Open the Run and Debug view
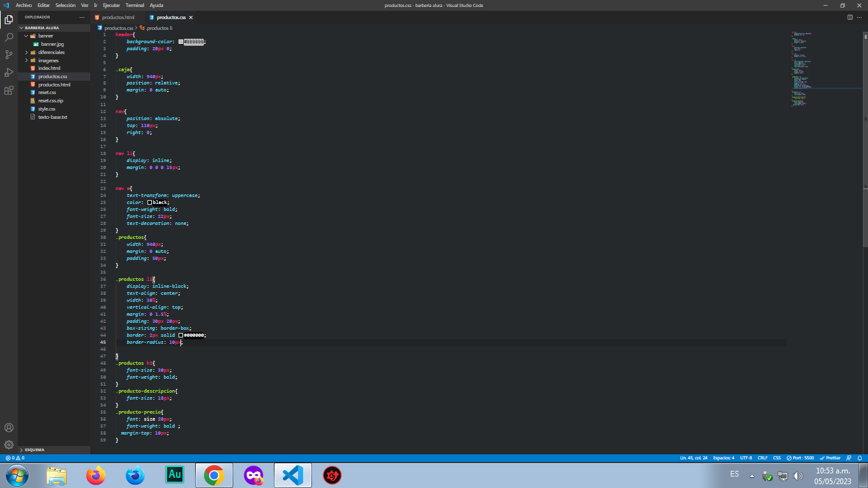868x488 pixels. (9, 72)
